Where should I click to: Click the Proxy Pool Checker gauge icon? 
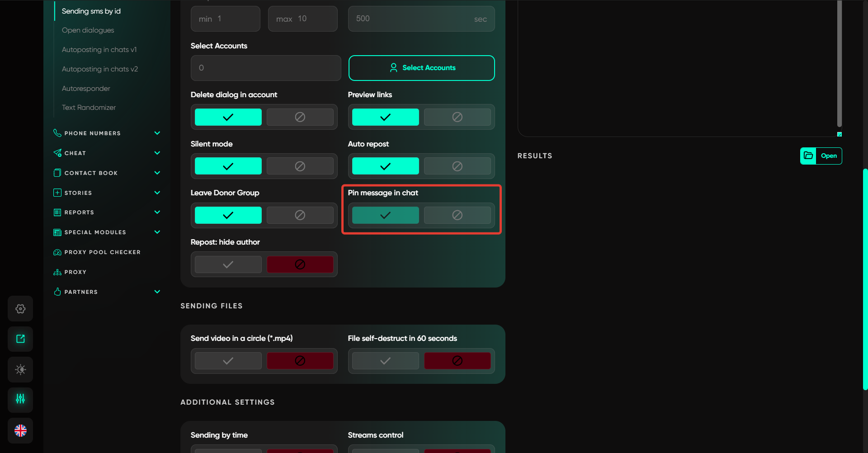tap(57, 252)
